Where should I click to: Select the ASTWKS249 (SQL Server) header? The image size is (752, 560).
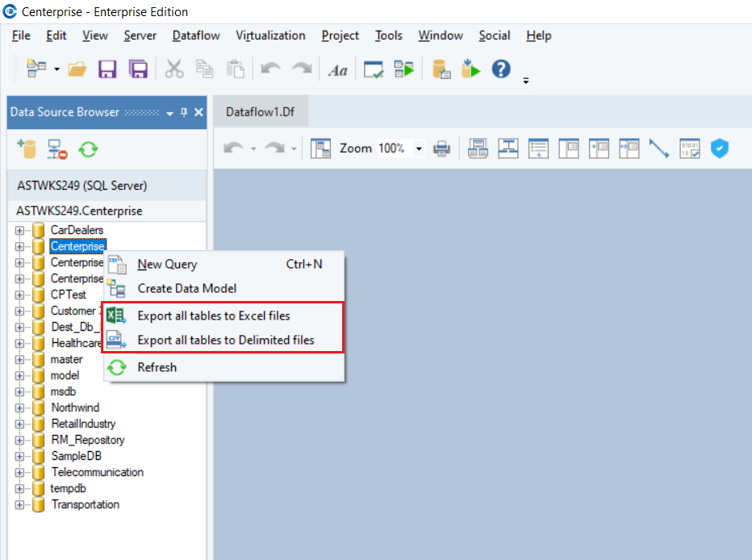[x=81, y=186]
